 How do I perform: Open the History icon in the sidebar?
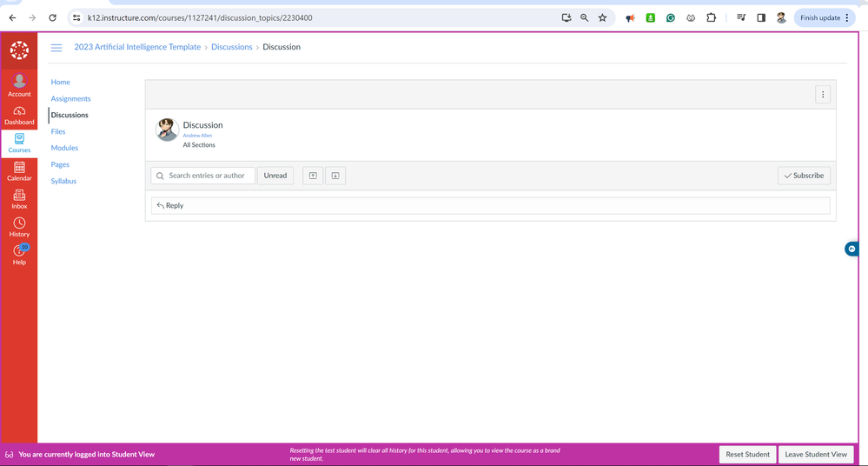(19, 227)
